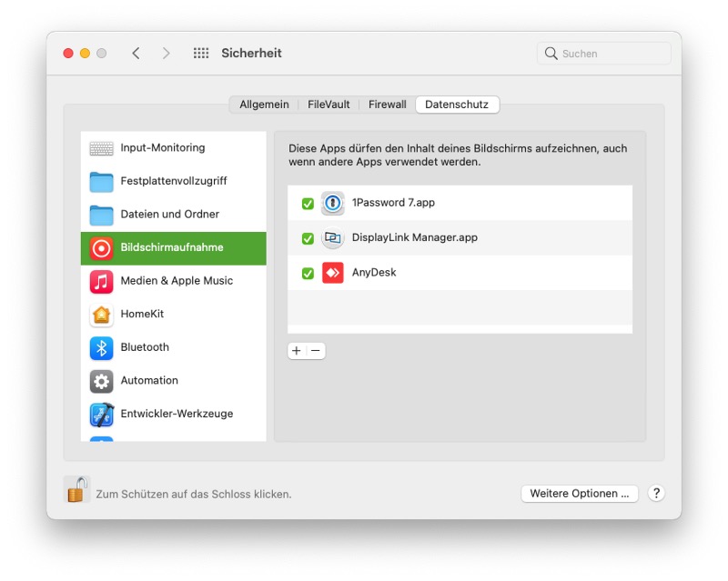Disable DisplayLink Manager.app checkbox

(x=308, y=238)
